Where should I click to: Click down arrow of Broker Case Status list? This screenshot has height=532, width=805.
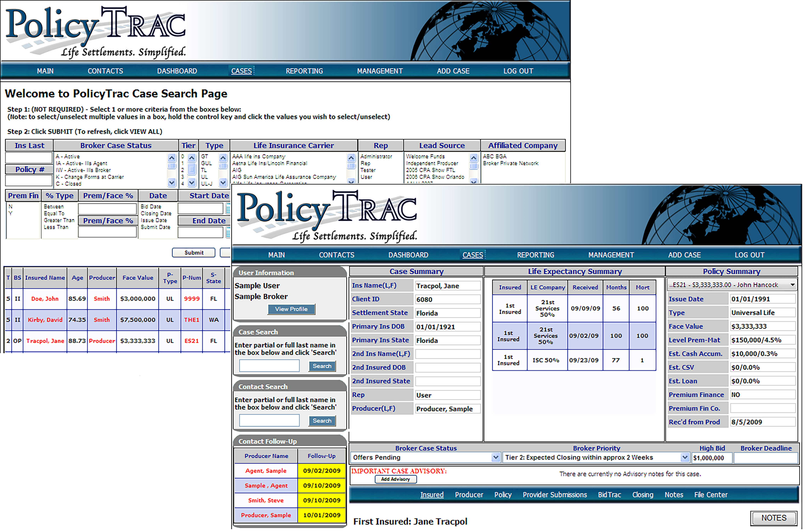click(x=172, y=183)
